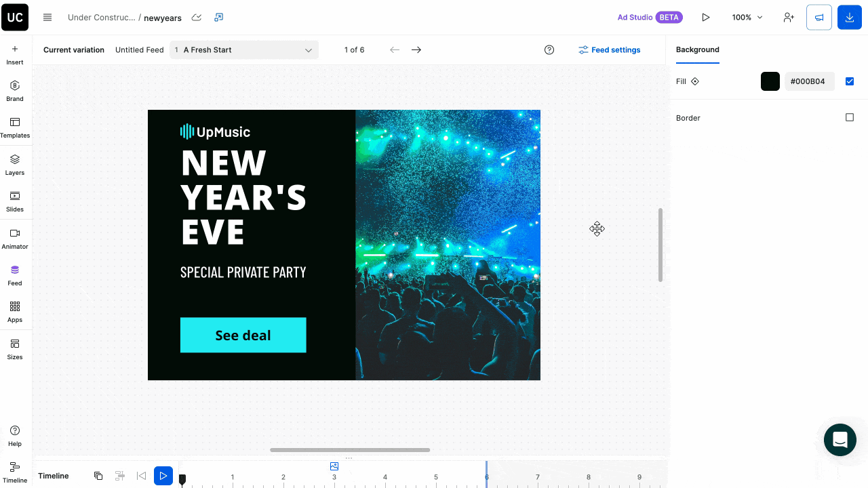Click the cloud save status icon

click(197, 17)
